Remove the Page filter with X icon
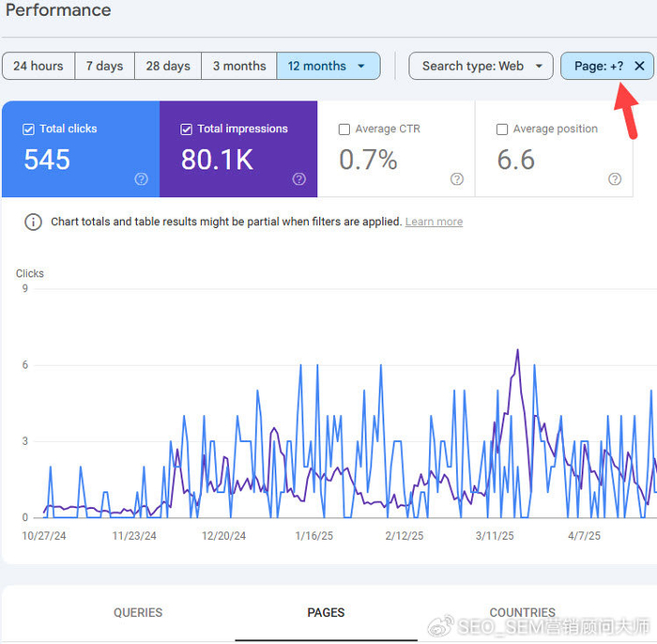The height and width of the screenshot is (644, 657). pyautogui.click(x=639, y=66)
